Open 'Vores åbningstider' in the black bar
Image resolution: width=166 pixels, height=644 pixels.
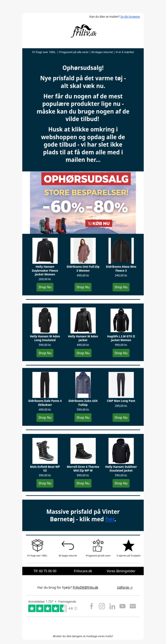point(121,571)
